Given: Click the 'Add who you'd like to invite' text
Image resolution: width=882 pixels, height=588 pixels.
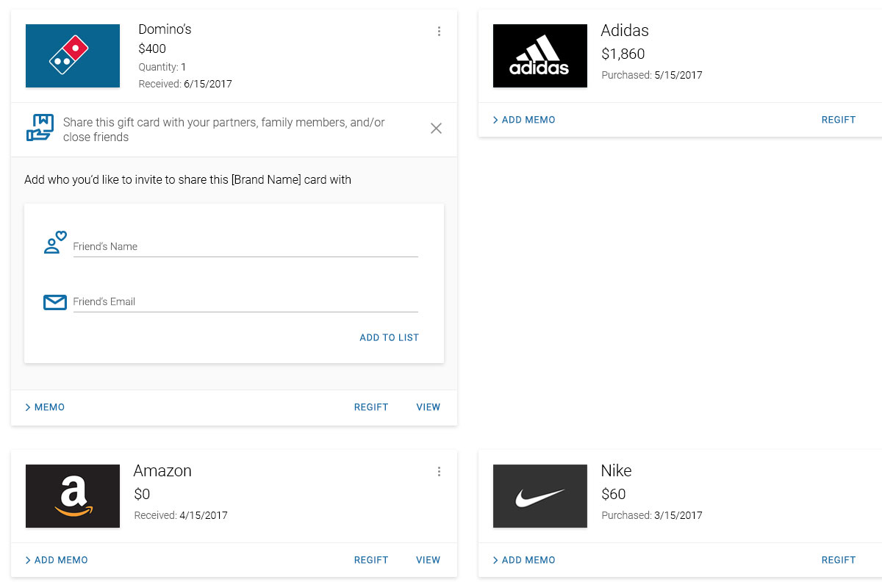Looking at the screenshot, I should pyautogui.click(x=188, y=179).
